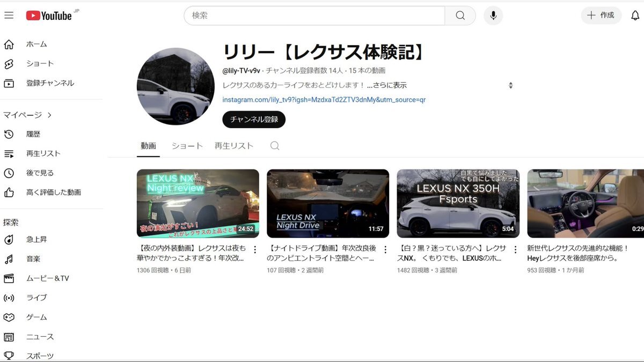Expand マイページ section chevron
644x362 pixels.
point(49,115)
